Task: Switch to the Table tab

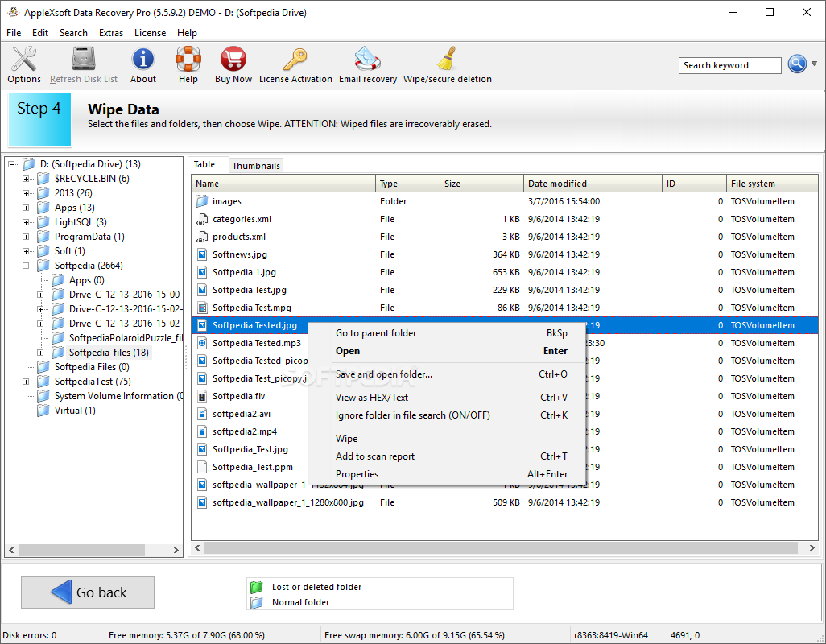Action: (x=204, y=164)
